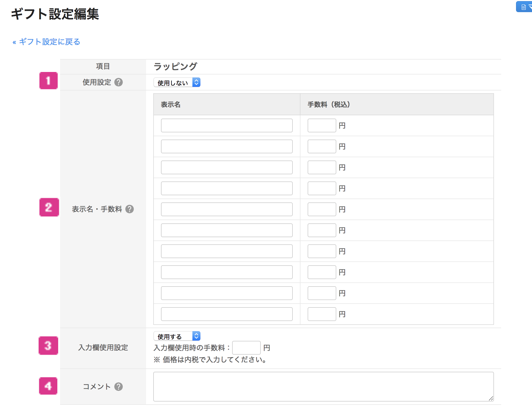Click the ninth 表示名 input field
Screen dimensions: 532x412
[227, 293]
